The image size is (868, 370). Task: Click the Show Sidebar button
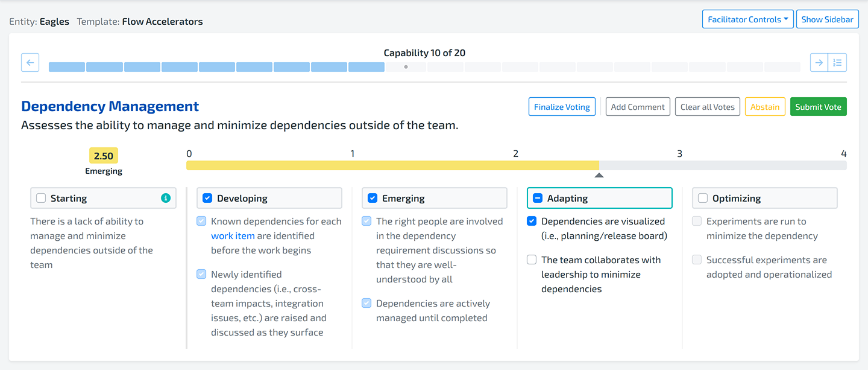(827, 19)
